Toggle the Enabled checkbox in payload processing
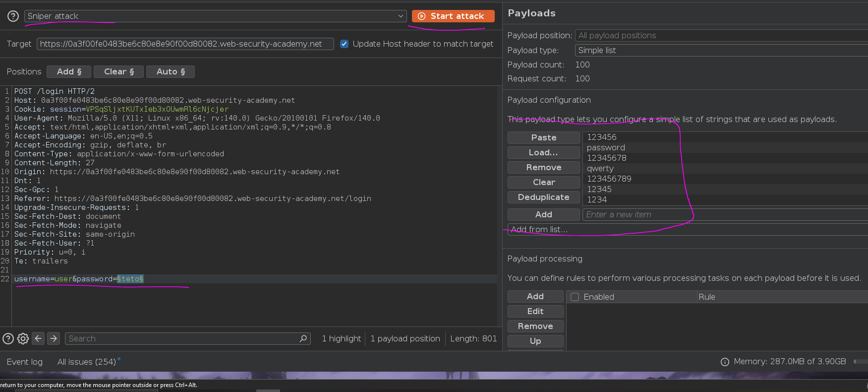The height and width of the screenshot is (392, 868). [x=575, y=297]
